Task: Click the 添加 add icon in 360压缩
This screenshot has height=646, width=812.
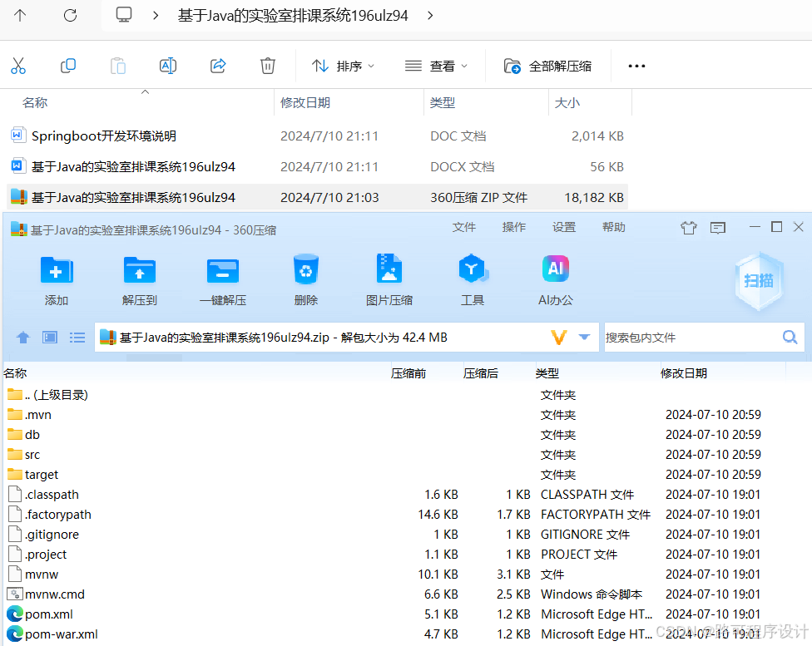Action: click(57, 270)
